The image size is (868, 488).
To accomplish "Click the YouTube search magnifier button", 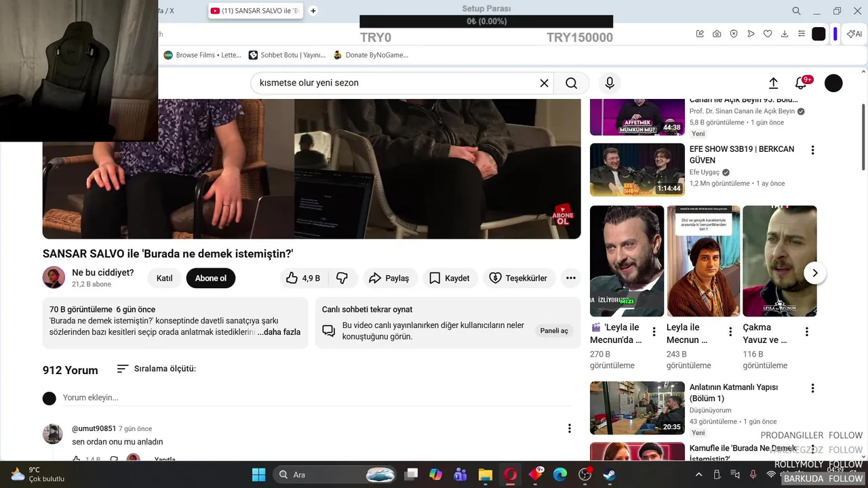I will [571, 83].
